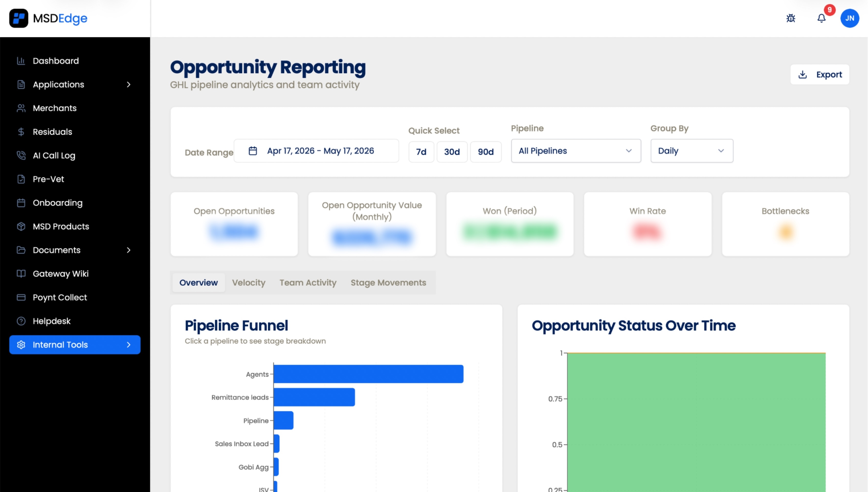Click the "Pipeline Funnel" heading
The height and width of the screenshot is (492, 868).
click(x=236, y=326)
